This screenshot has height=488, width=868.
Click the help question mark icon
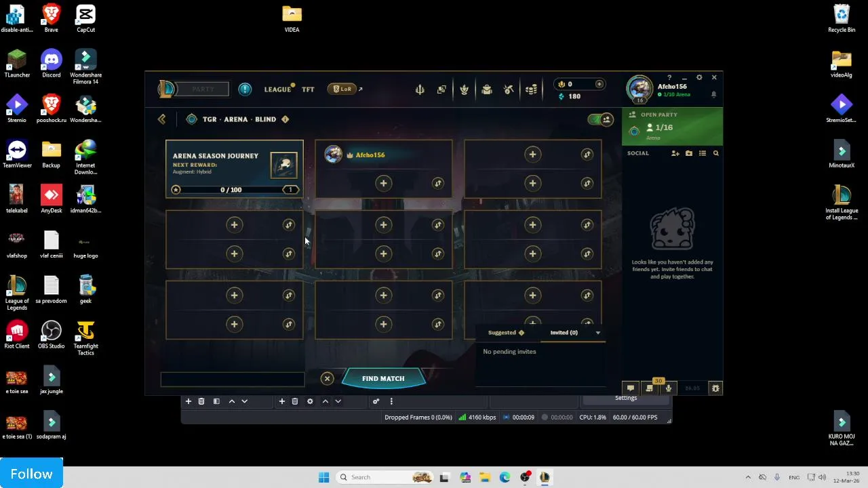pyautogui.click(x=669, y=77)
